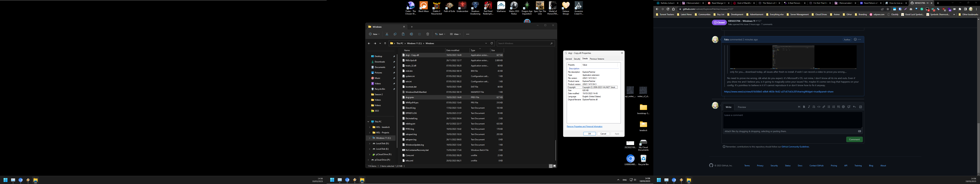Open the Torrent Trackers bookmark folder
This screenshot has width=980, height=184.
665,14
